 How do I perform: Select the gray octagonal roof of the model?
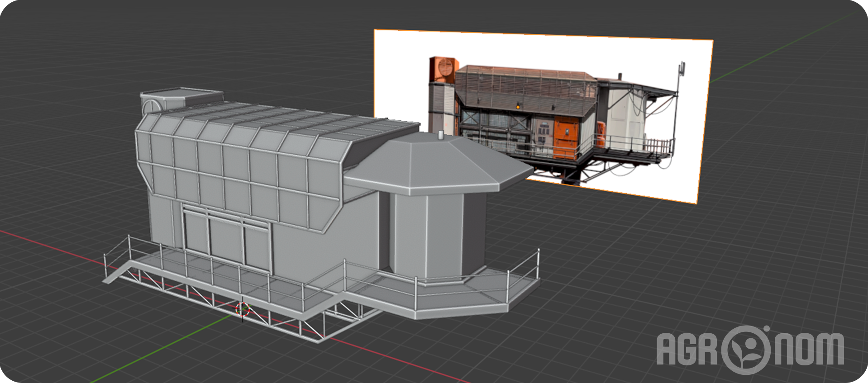tap(434, 163)
